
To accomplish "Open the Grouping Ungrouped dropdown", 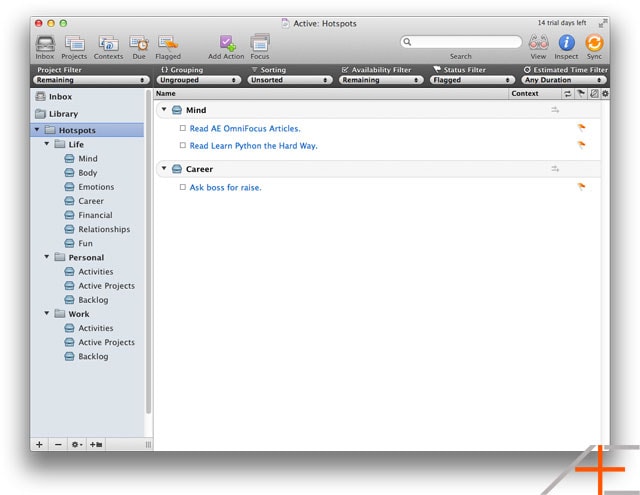I will 198,80.
